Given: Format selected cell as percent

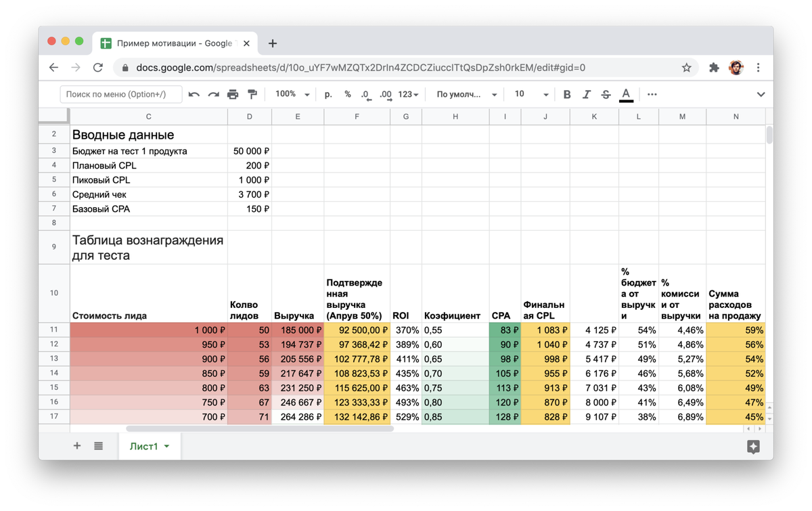Looking at the screenshot, I should (x=348, y=94).
